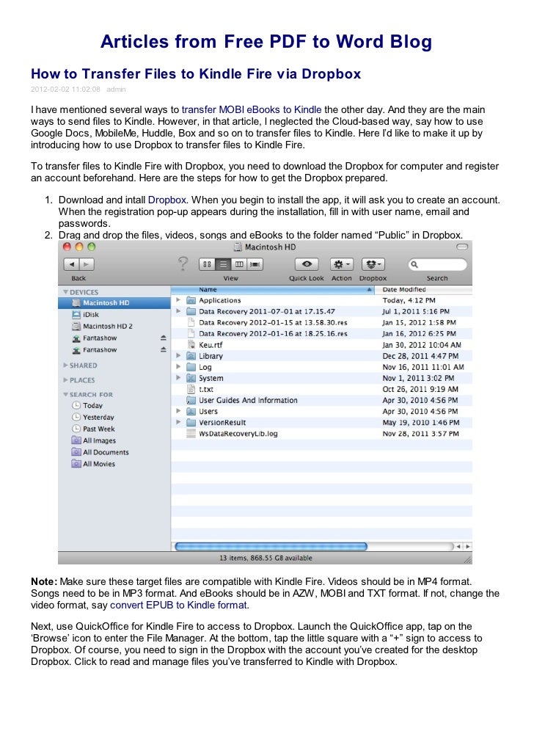The width and height of the screenshot is (534, 756).
Task: Switch to column view in Finder
Action: pyautogui.click(x=238, y=264)
